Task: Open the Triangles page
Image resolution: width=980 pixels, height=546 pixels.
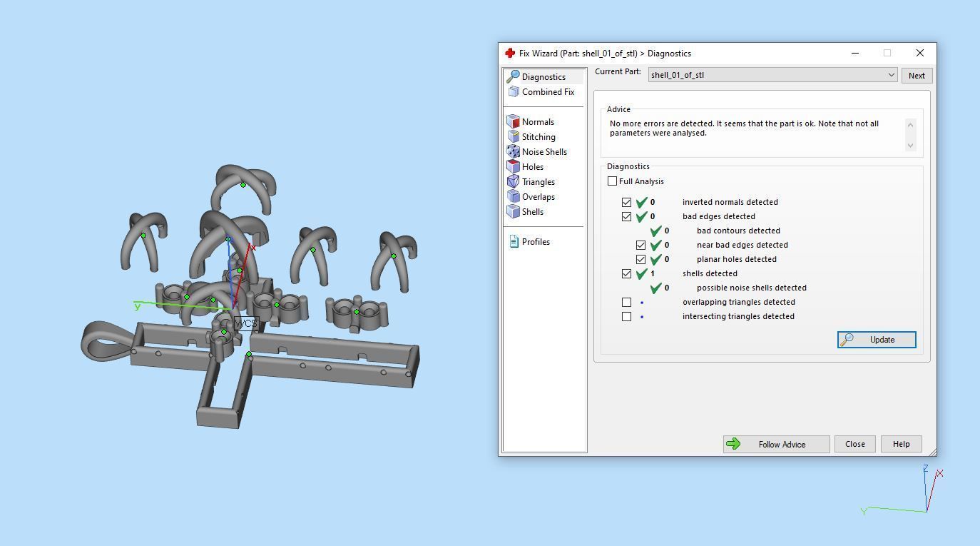Action: click(539, 181)
